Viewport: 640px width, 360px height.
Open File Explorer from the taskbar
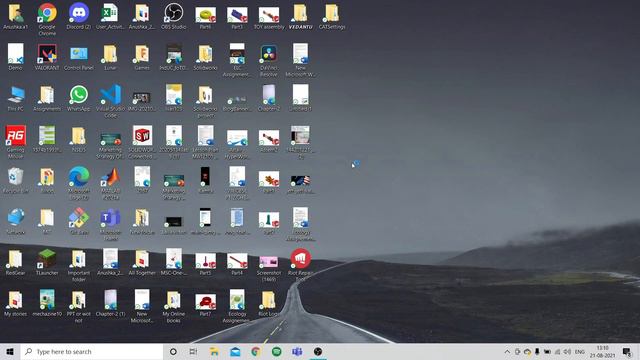(x=214, y=351)
